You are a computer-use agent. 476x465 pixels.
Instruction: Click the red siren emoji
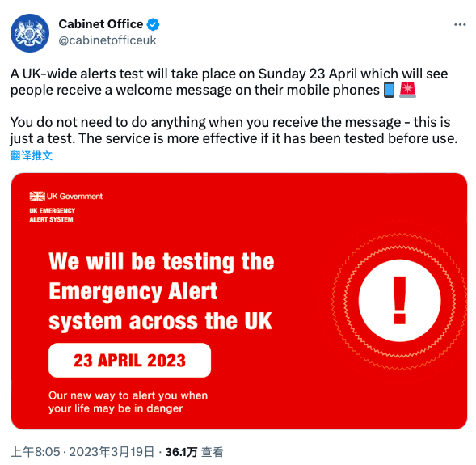tap(407, 90)
